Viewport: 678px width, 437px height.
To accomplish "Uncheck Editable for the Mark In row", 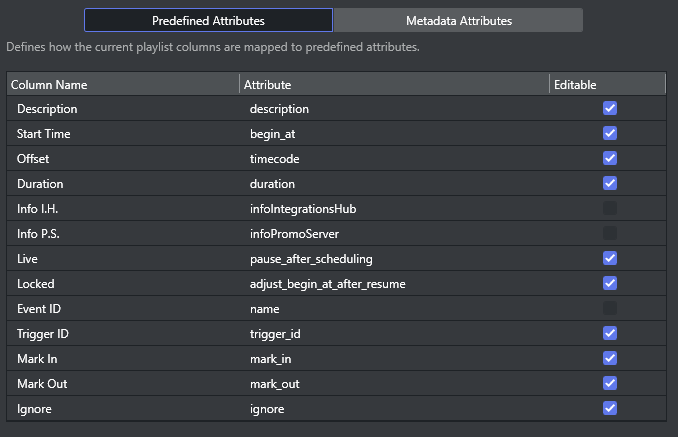I will pyautogui.click(x=610, y=358).
